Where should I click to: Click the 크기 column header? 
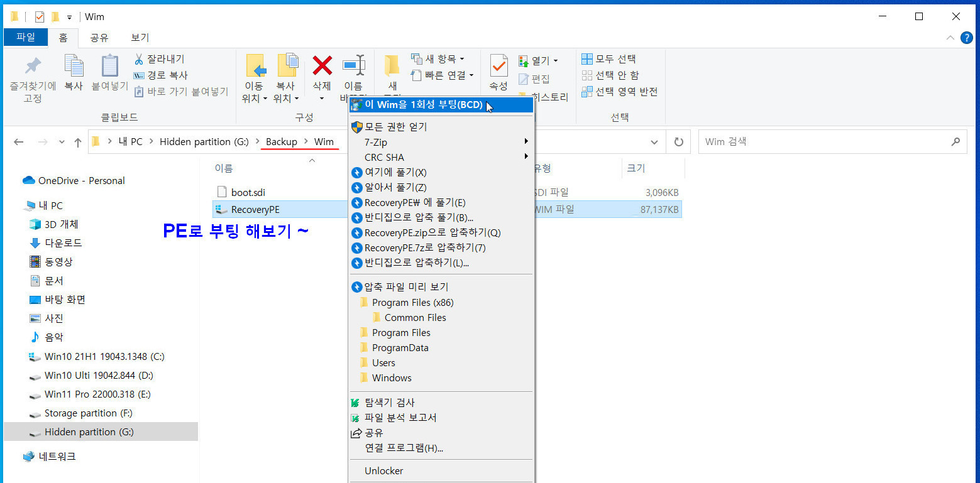pos(636,168)
